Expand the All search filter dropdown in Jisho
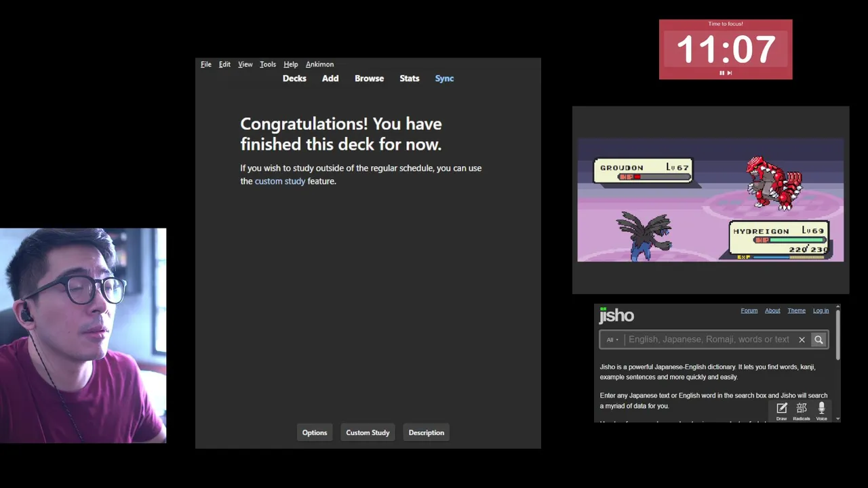Screen dimensions: 868x488 (612, 340)
